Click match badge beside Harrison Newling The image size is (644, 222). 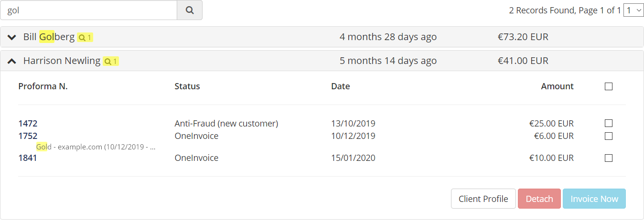coord(111,61)
